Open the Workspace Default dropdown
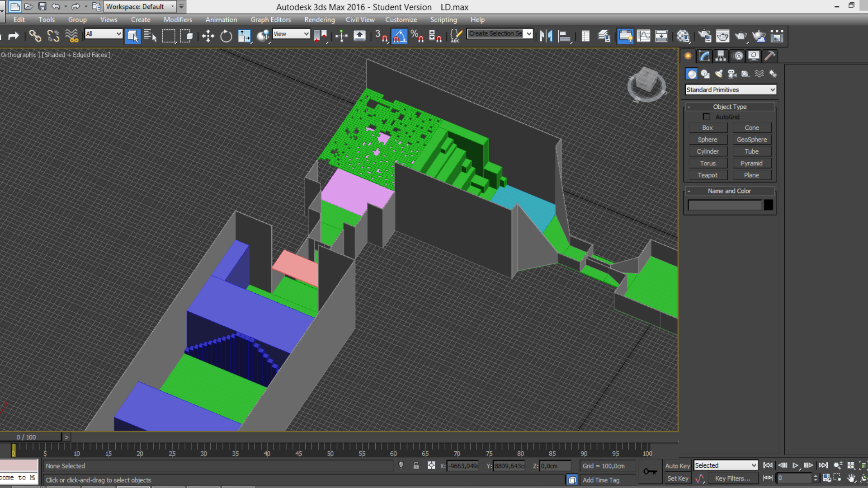 (x=140, y=6)
